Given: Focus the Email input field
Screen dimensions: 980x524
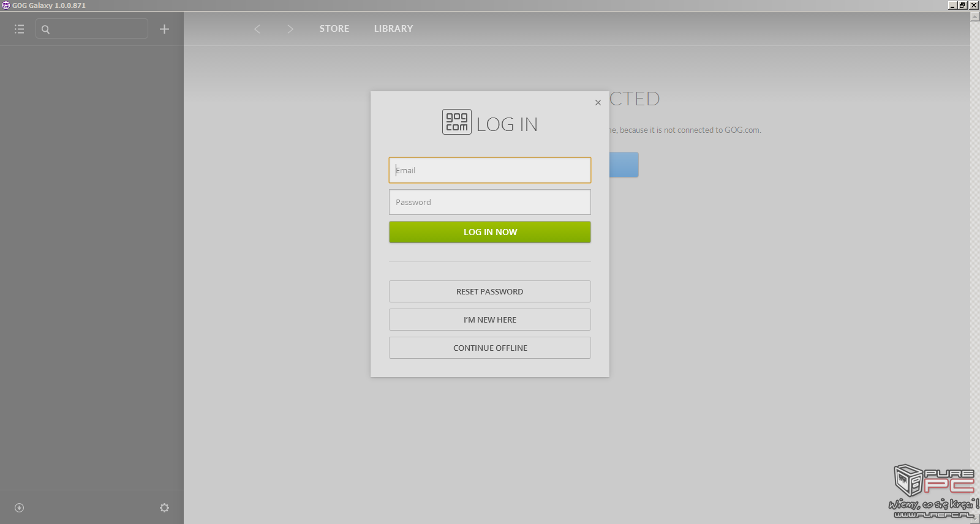Looking at the screenshot, I should pyautogui.click(x=490, y=170).
